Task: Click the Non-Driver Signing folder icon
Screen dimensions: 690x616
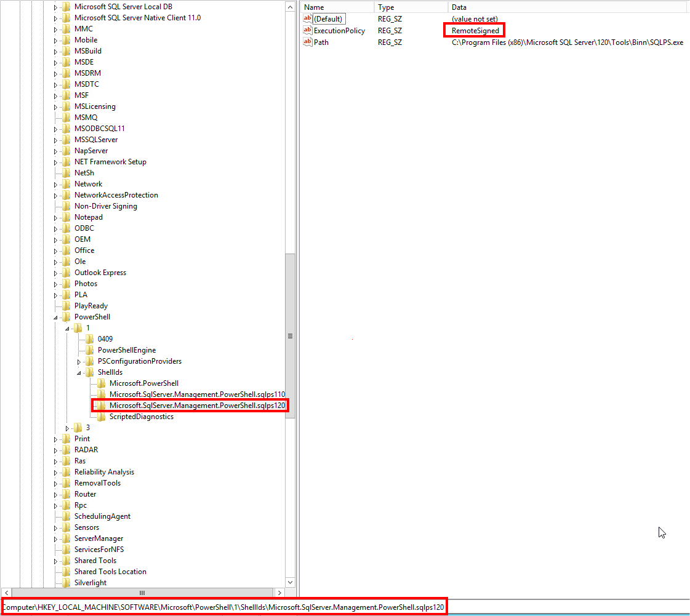Action: (x=66, y=206)
